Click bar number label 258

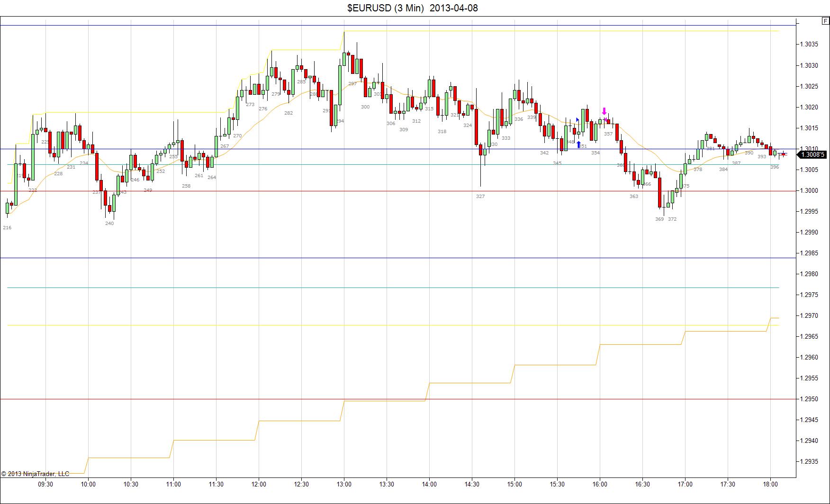pyautogui.click(x=186, y=186)
